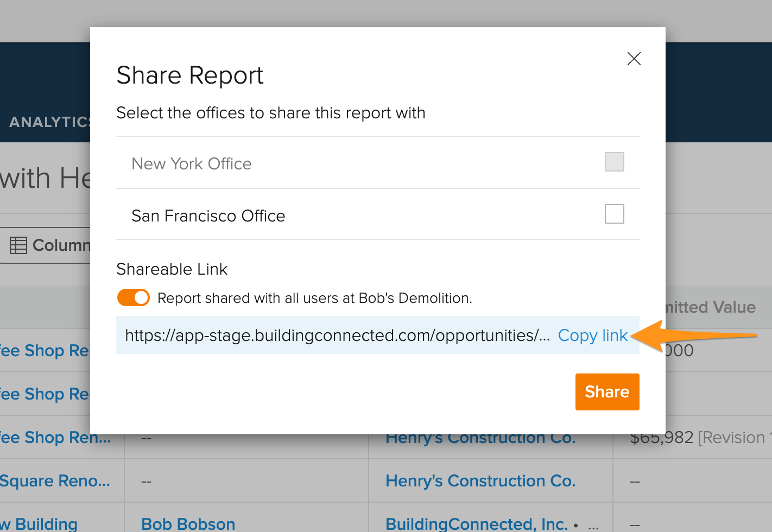Select the New York Office row label
Viewport: 772px width, 532px height.
191,164
